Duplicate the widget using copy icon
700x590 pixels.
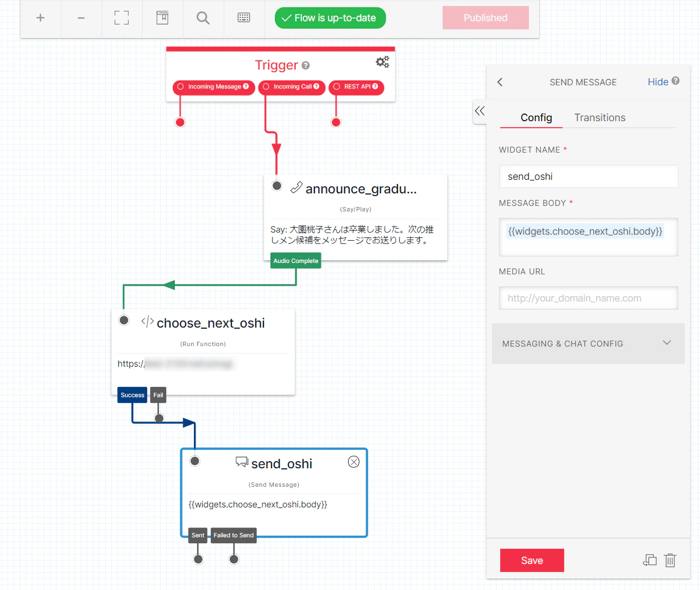click(649, 560)
